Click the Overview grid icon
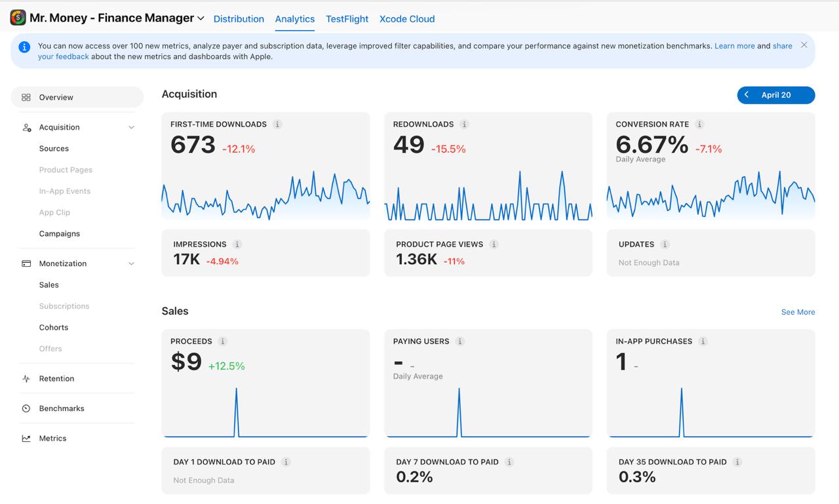The height and width of the screenshot is (504, 839). point(26,97)
